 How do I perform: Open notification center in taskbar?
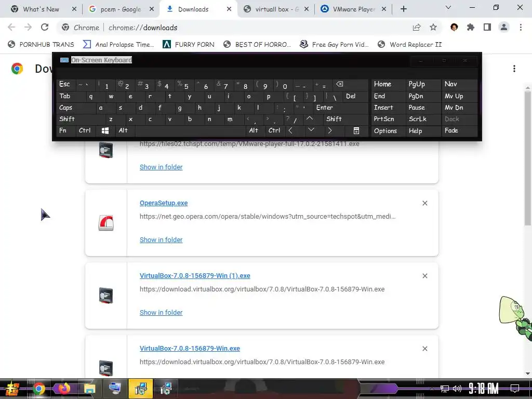515,388
